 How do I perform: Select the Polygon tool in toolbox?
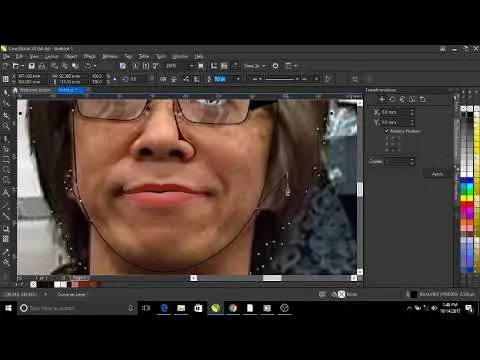pos(6,180)
